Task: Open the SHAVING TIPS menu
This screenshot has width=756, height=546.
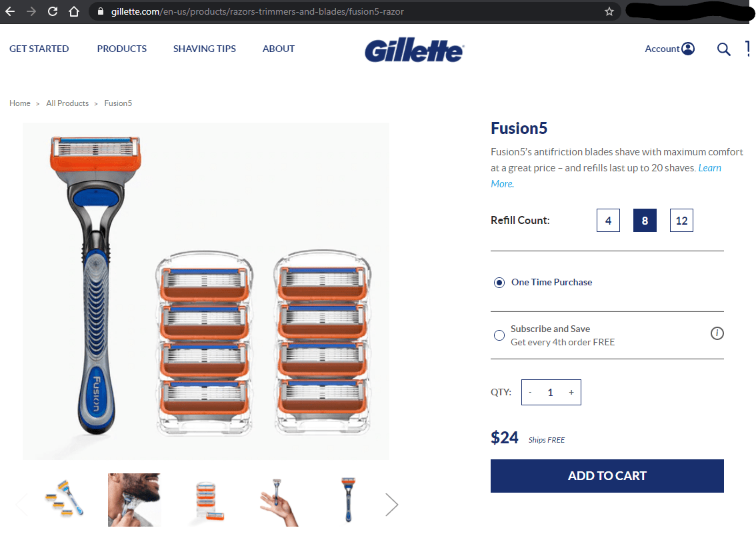Action: 205,49
